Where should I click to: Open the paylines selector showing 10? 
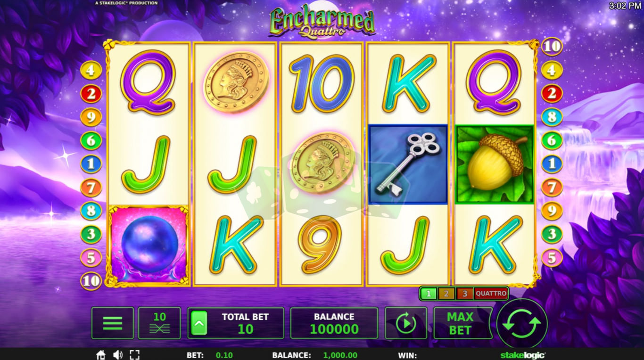159,323
